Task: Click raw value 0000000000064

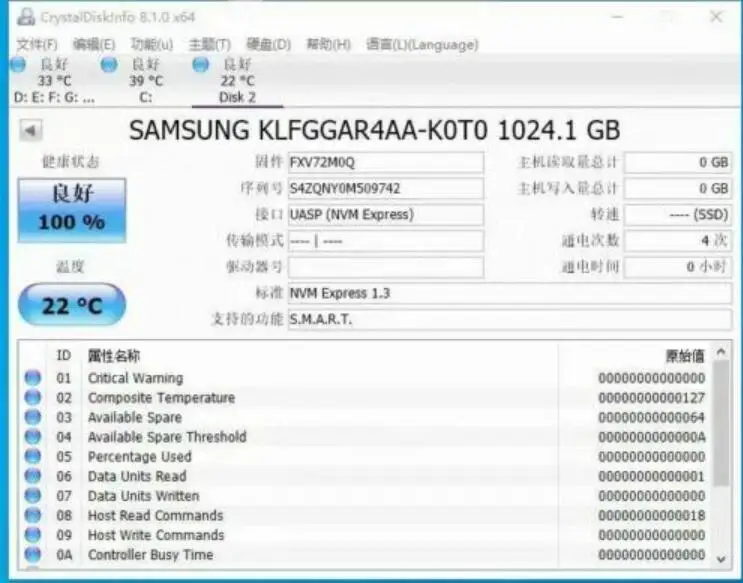Action: tap(652, 418)
